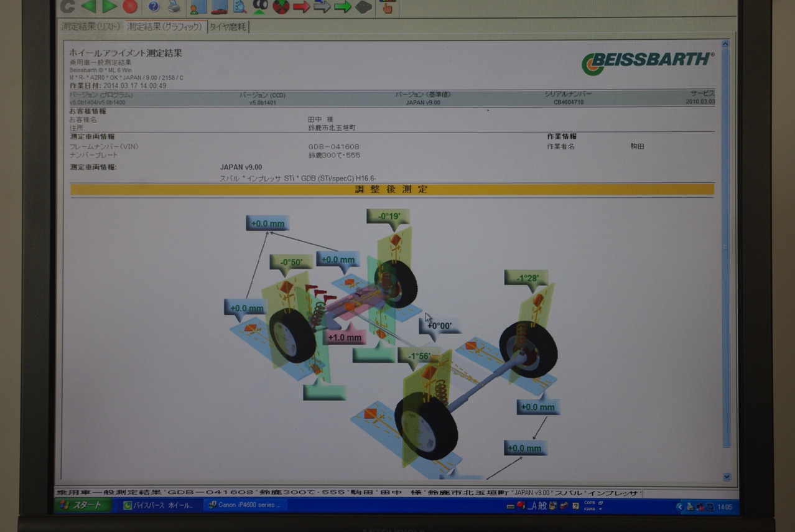
Task: Click the pink +1.0 mm value label
Action: (345, 337)
